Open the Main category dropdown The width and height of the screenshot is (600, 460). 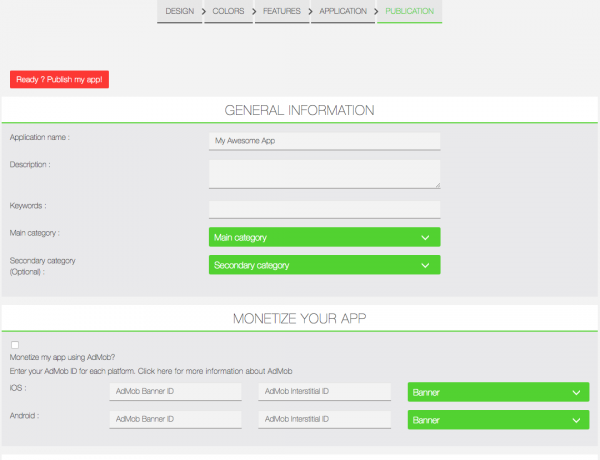click(324, 237)
